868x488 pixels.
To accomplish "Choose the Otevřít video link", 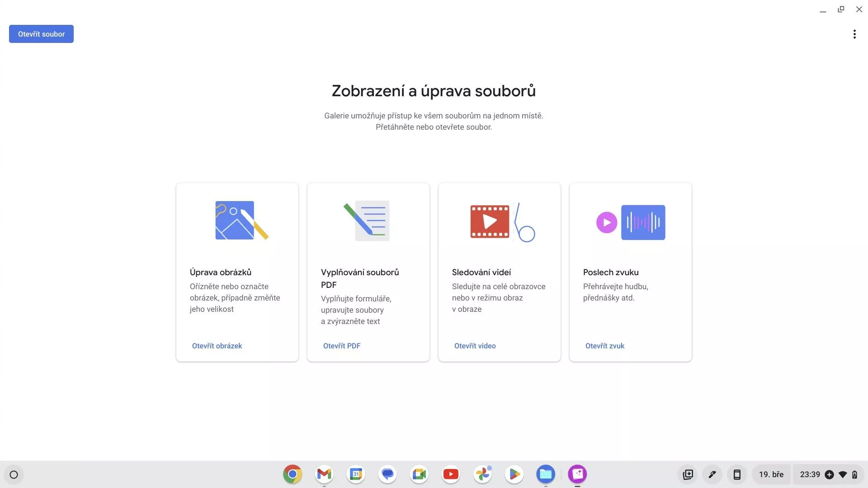I will coord(475,346).
